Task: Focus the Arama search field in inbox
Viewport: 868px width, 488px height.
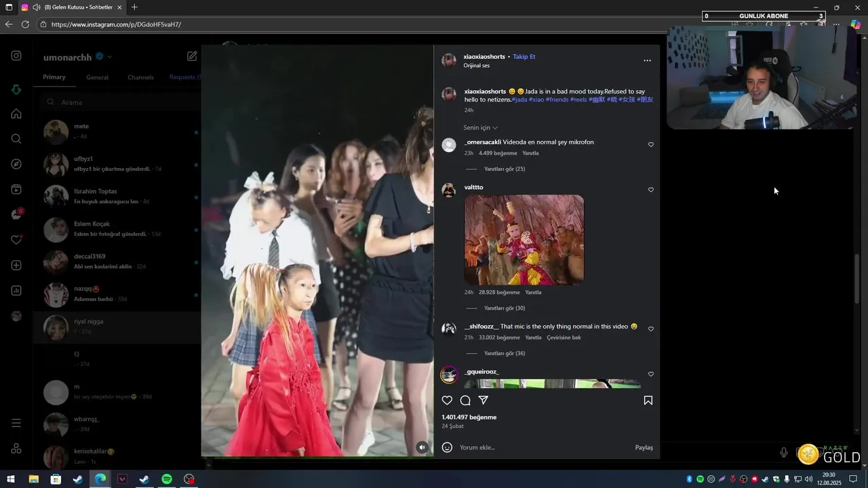Action: 119,102
